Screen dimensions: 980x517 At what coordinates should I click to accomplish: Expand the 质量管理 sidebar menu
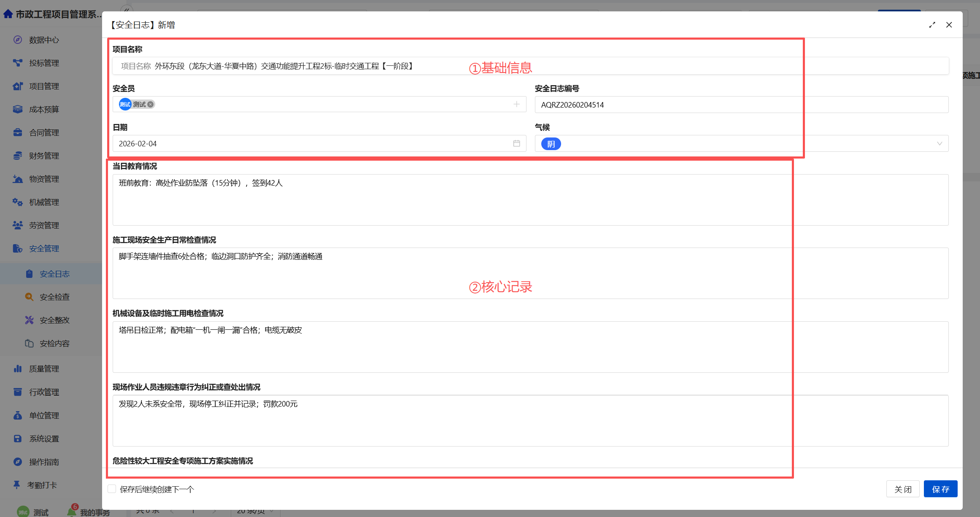click(44, 369)
